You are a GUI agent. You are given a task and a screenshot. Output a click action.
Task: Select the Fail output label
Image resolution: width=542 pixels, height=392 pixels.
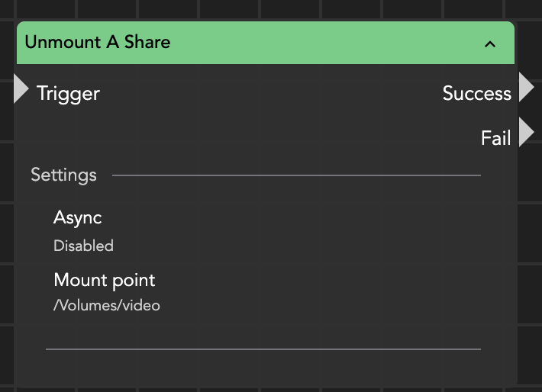(x=495, y=138)
